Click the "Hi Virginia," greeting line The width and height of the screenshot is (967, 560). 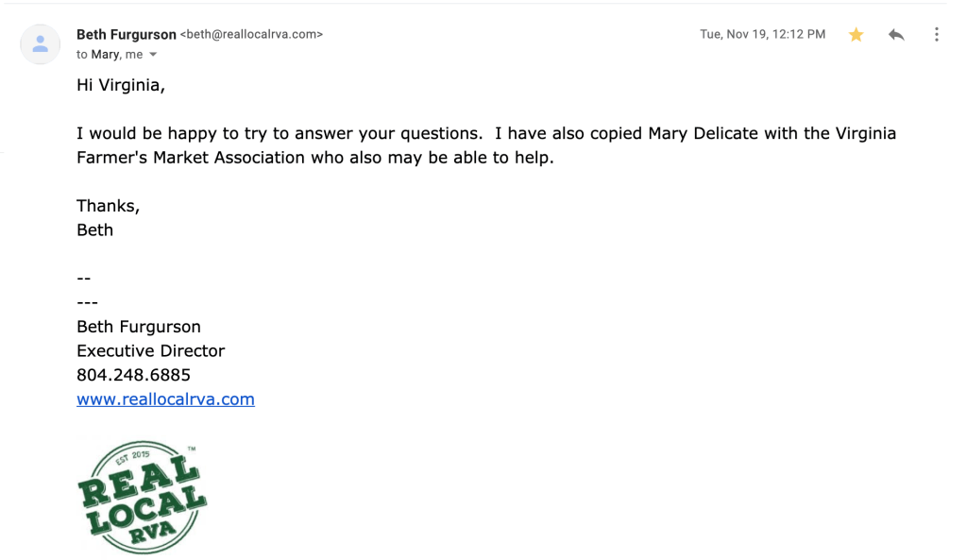(121, 85)
